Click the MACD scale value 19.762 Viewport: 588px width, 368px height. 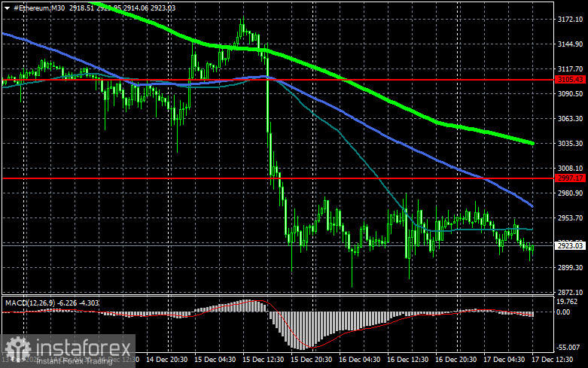[x=567, y=302]
